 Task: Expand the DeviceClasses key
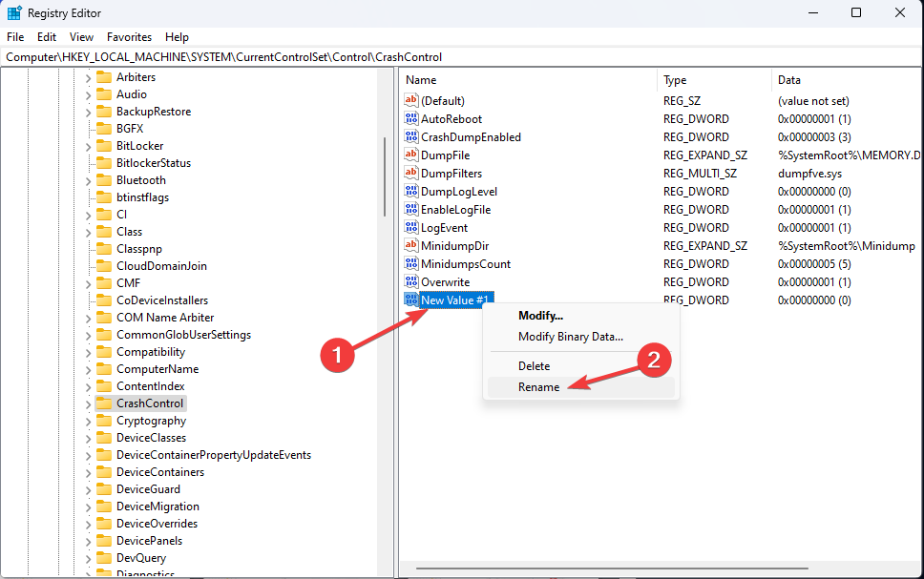tap(88, 438)
